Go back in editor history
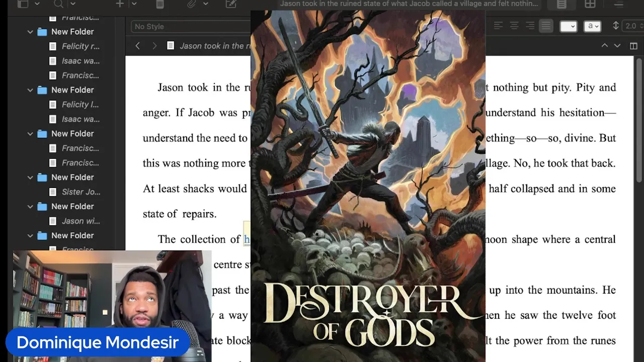This screenshot has height=362, width=644. click(x=137, y=46)
